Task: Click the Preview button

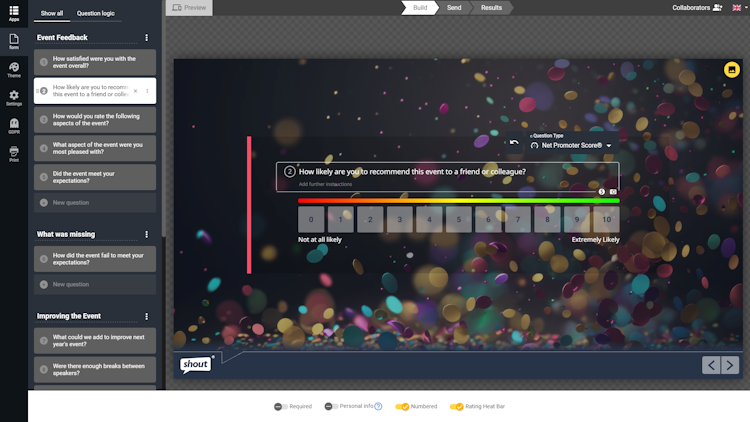Action: click(189, 8)
